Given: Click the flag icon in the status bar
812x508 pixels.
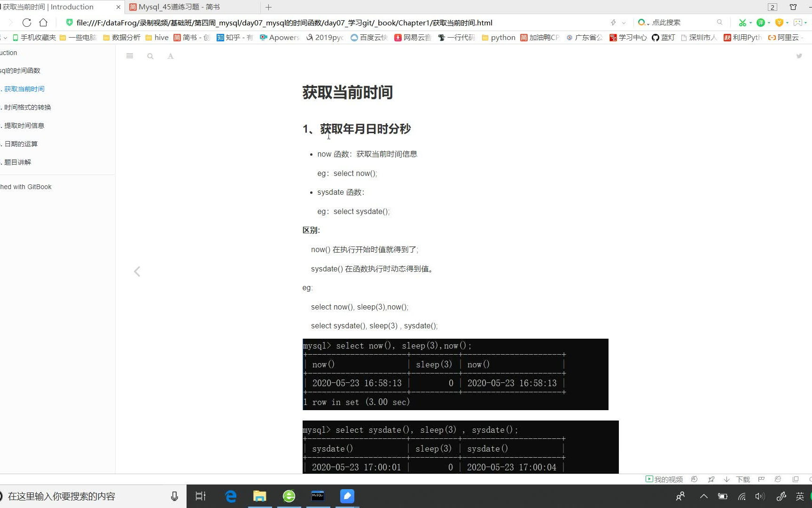Looking at the screenshot, I should pos(761,479).
